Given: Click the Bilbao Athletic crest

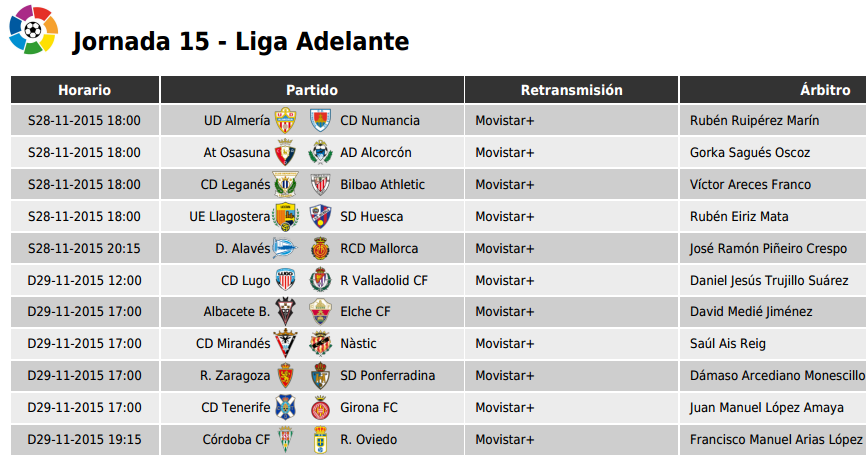Looking at the screenshot, I should click(320, 184).
